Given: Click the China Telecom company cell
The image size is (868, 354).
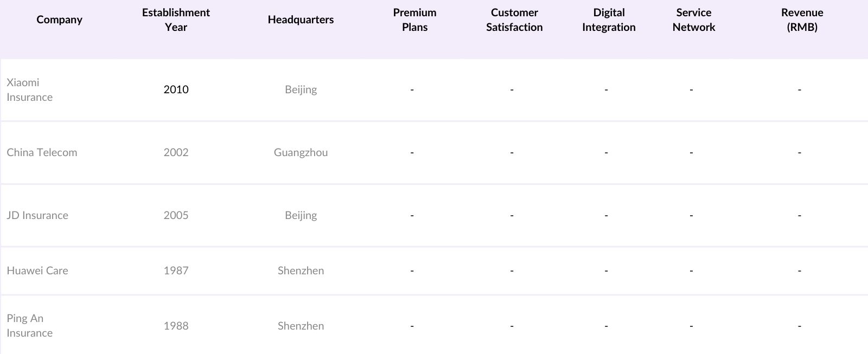Looking at the screenshot, I should (42, 153).
